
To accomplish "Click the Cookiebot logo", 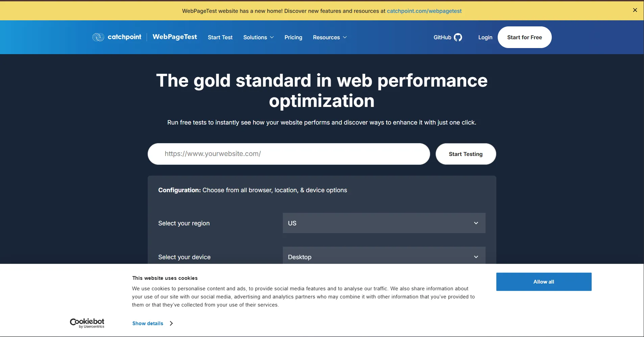I will (x=87, y=323).
